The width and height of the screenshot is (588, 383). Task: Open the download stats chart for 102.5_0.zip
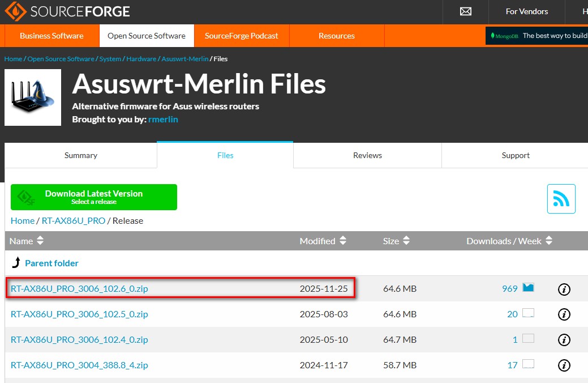[x=529, y=313]
